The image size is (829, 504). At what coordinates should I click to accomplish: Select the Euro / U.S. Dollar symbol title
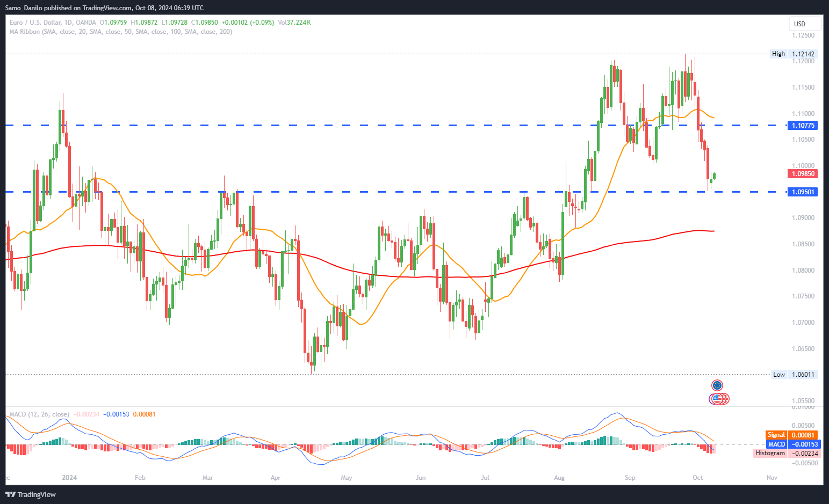(x=53, y=23)
